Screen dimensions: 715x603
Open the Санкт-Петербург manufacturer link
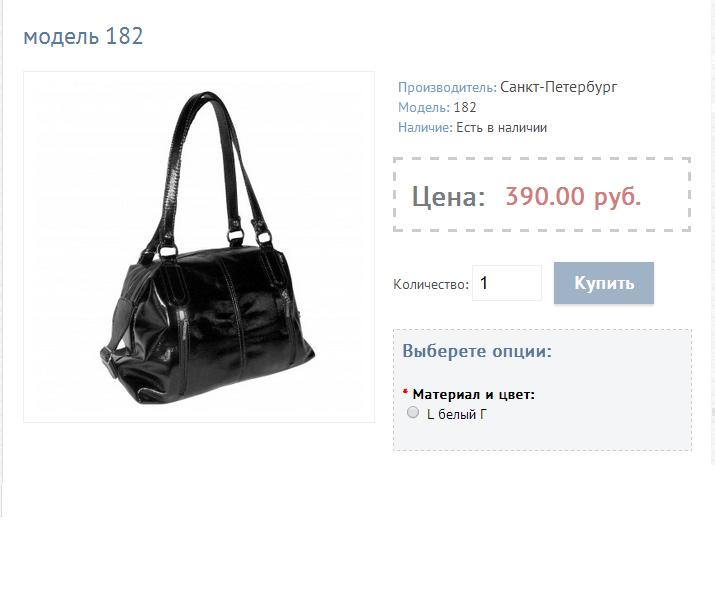coord(559,87)
